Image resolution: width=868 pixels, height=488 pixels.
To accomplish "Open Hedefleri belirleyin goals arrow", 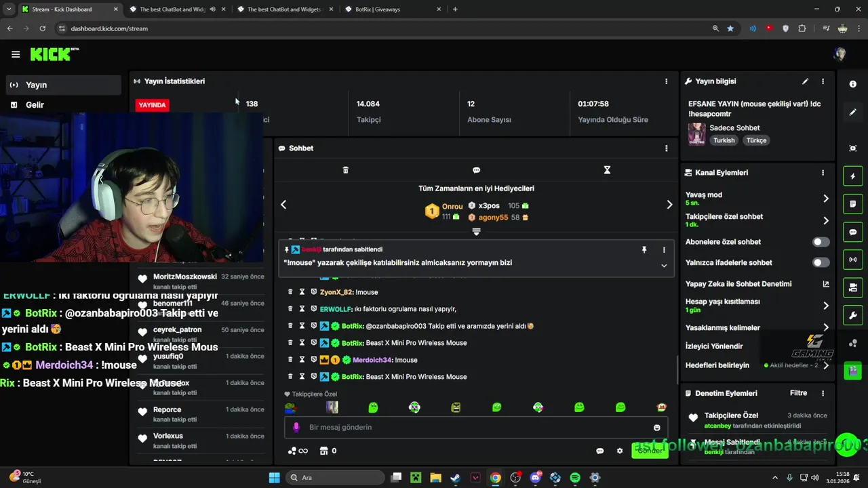I will pos(825,365).
